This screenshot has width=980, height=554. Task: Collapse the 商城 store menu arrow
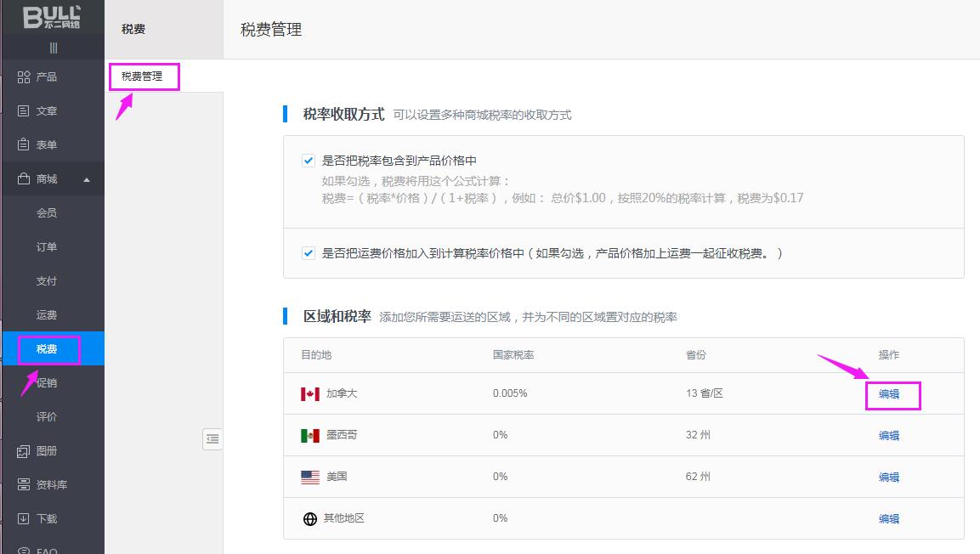(x=87, y=179)
